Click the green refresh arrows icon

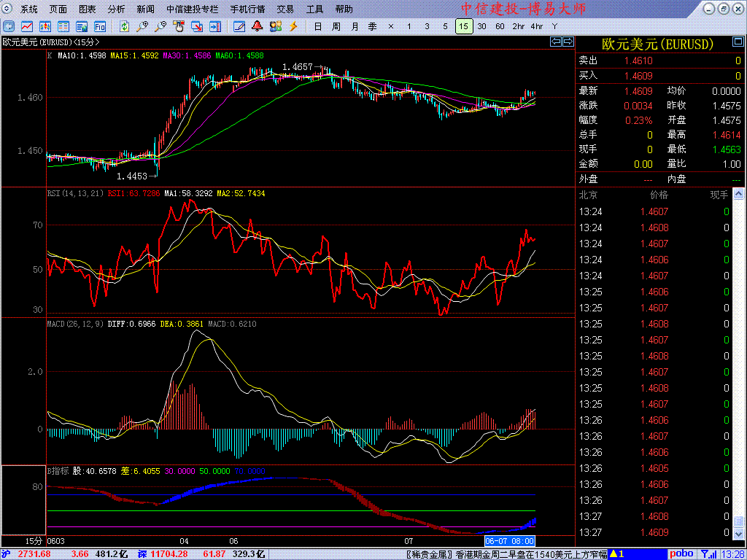click(124, 27)
